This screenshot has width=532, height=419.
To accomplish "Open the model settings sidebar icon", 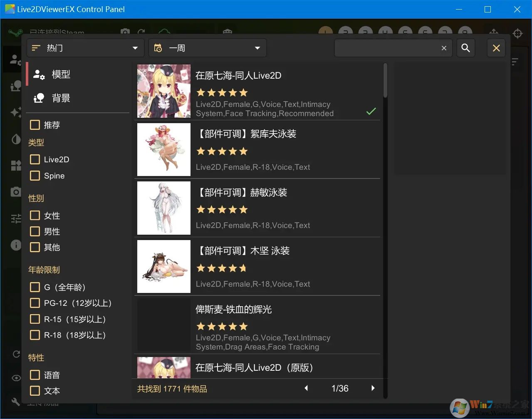I will (x=15, y=59).
